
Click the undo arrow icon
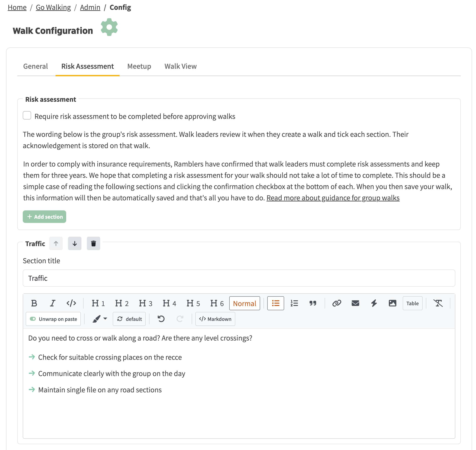pyautogui.click(x=161, y=319)
